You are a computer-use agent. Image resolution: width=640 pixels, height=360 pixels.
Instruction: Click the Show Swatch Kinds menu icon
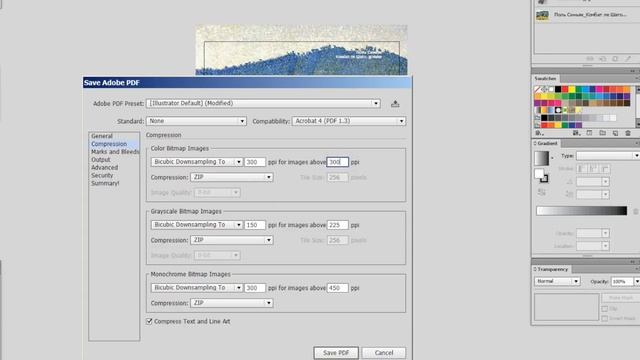point(576,133)
